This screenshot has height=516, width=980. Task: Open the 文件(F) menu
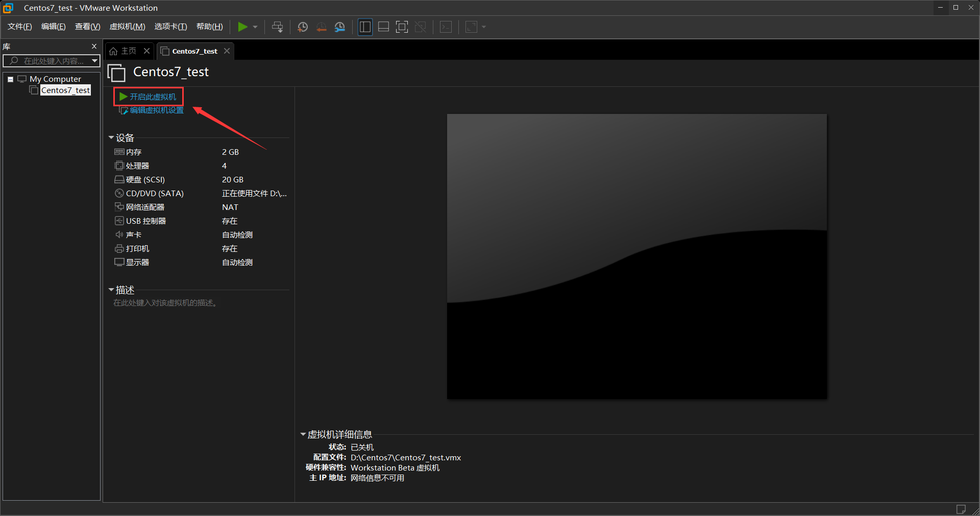tap(19, 27)
